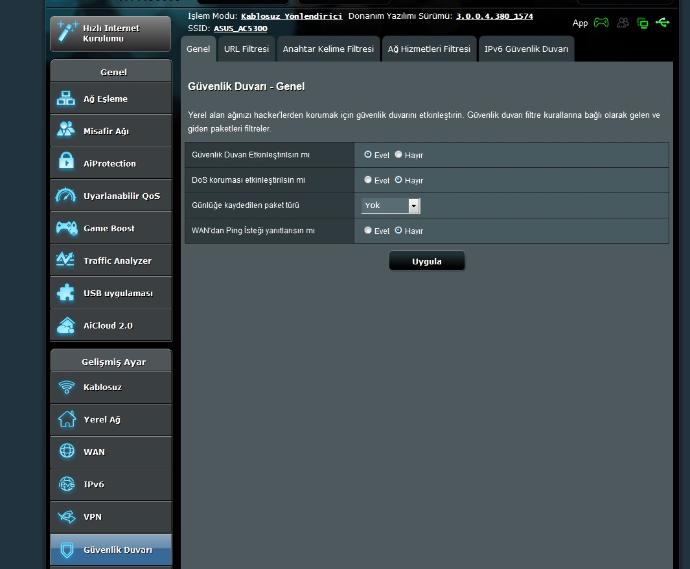Click the ASUS_AC5300 SSID link

click(240, 29)
